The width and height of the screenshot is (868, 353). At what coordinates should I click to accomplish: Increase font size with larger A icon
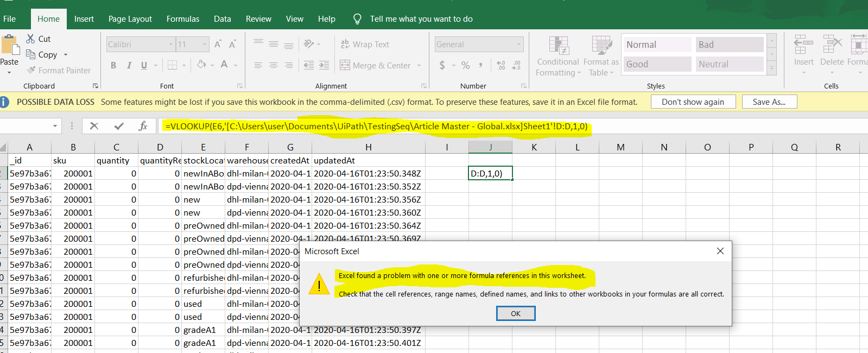click(x=218, y=45)
